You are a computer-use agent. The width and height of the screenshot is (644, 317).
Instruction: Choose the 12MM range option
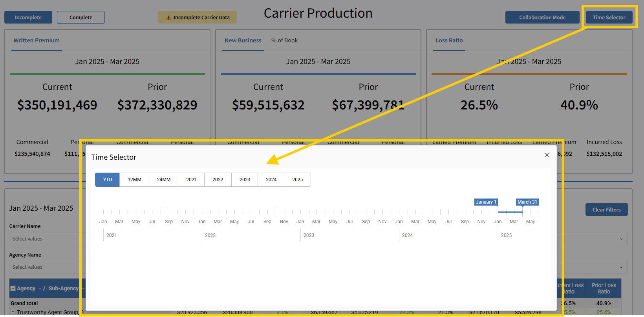[x=134, y=180]
